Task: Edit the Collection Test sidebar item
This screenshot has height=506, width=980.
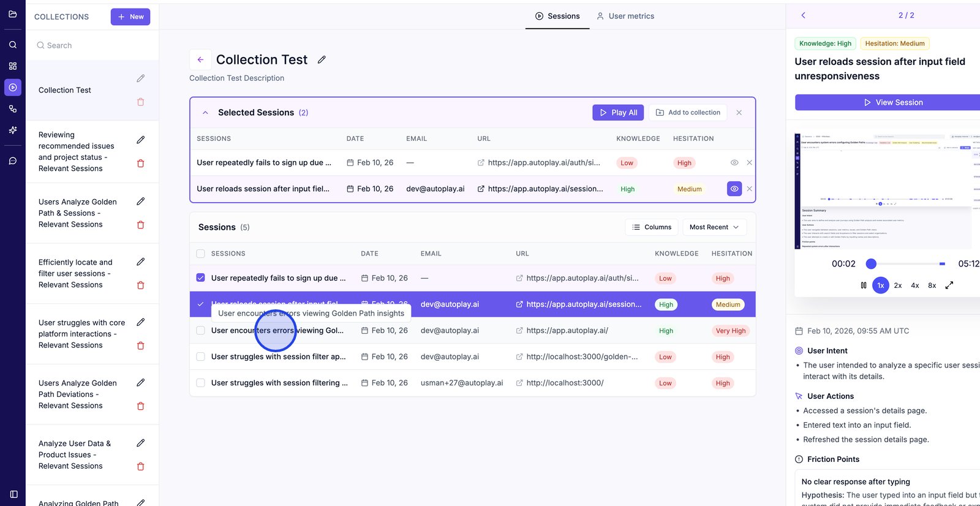Action: [141, 78]
